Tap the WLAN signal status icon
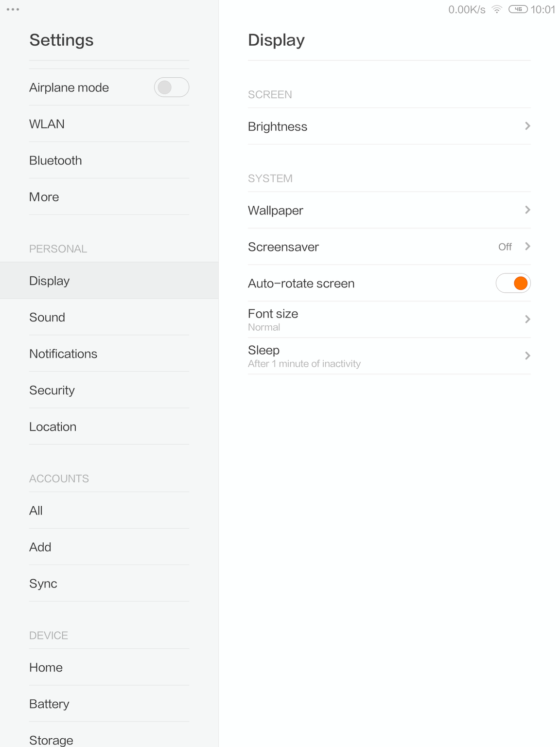The image size is (560, 747). [x=496, y=9]
